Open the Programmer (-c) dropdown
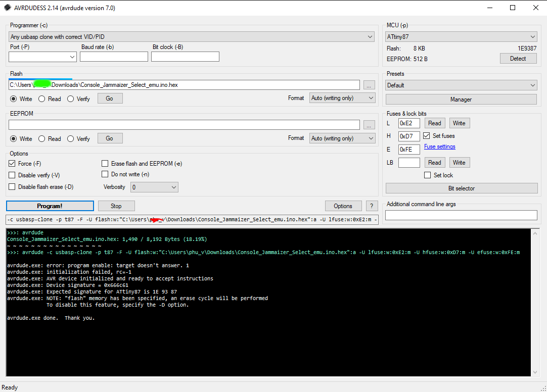 [x=192, y=36]
